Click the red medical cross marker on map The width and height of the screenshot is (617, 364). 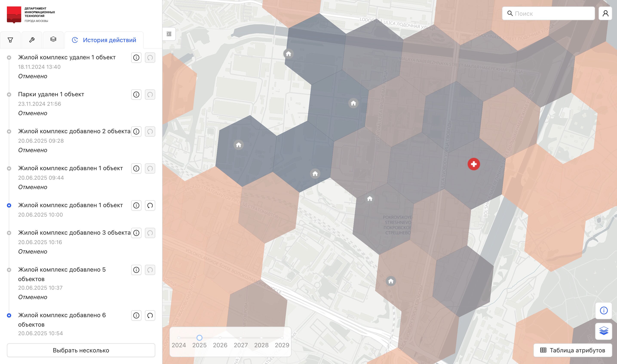tap(473, 164)
